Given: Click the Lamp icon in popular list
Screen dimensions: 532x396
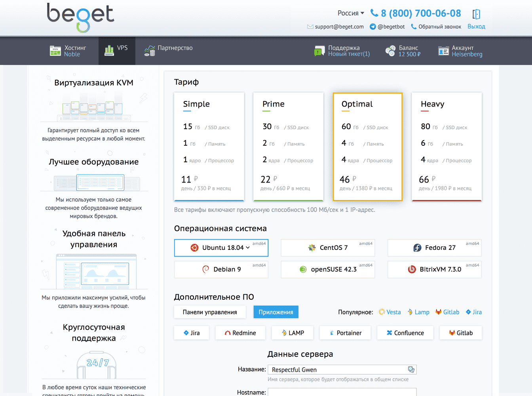Looking at the screenshot, I should pyautogui.click(x=410, y=312).
